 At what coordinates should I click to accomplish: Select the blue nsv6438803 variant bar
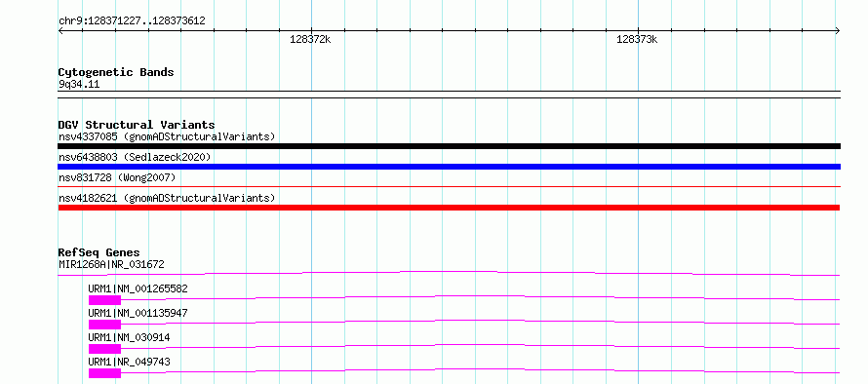point(449,167)
